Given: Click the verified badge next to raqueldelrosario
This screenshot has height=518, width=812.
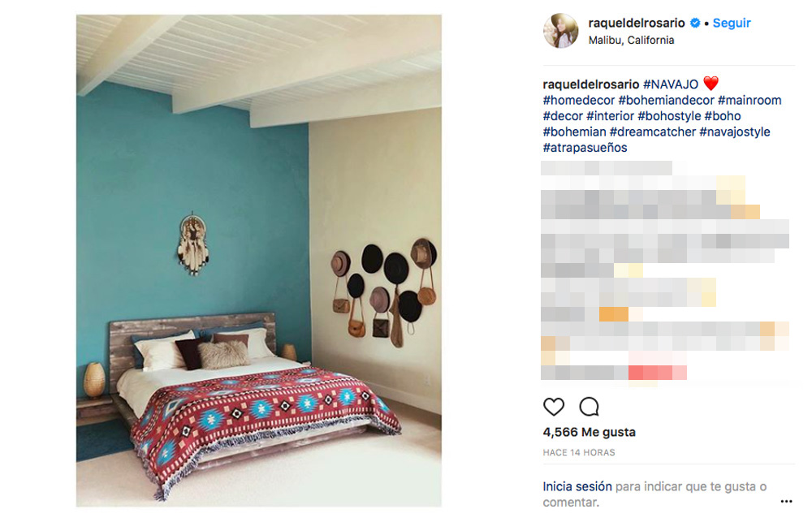Looking at the screenshot, I should (695, 23).
